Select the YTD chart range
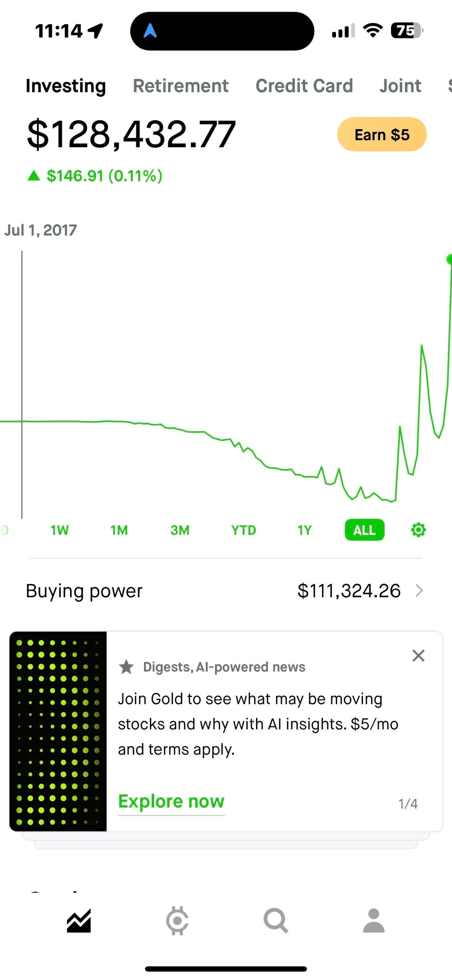 243,530
